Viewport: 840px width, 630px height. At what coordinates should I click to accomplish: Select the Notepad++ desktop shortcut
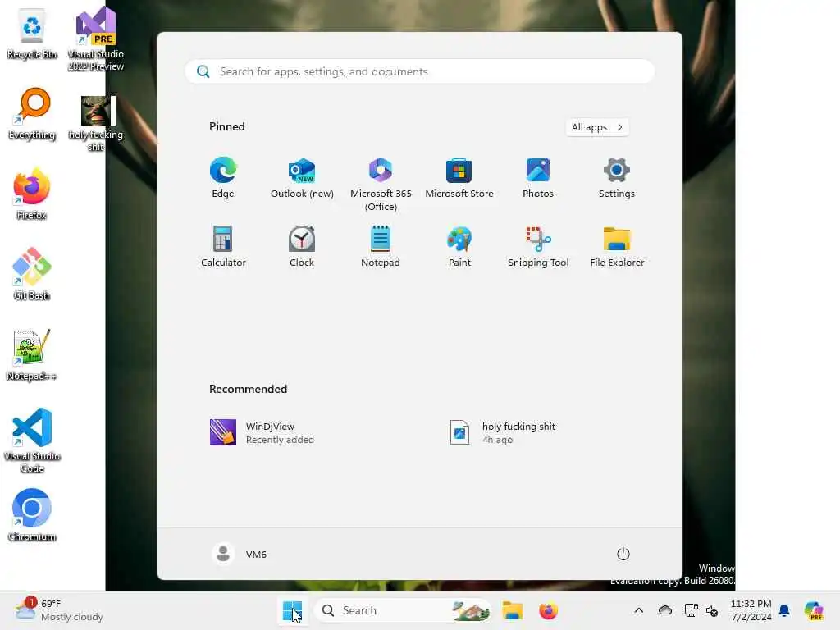[32, 354]
